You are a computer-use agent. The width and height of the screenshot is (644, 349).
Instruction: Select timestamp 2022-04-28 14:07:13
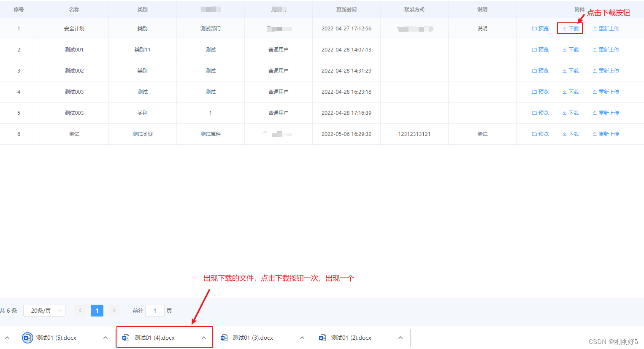[x=346, y=50]
